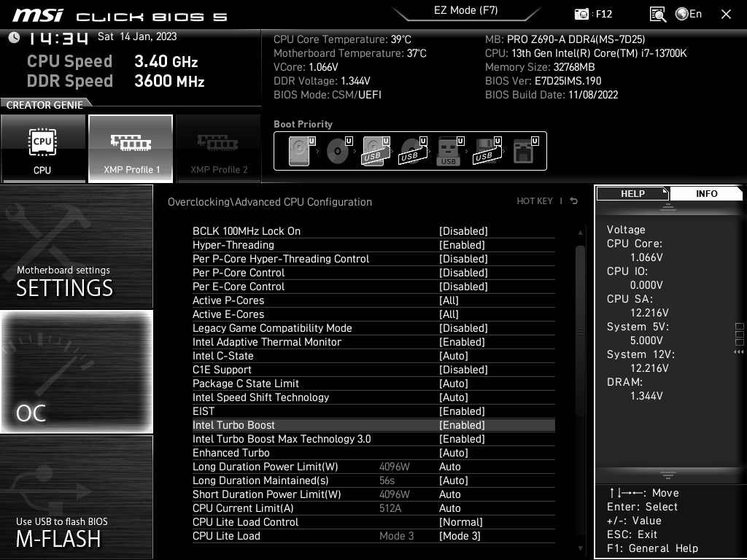Open Intel C-State [Auto] dropdown

tap(454, 356)
